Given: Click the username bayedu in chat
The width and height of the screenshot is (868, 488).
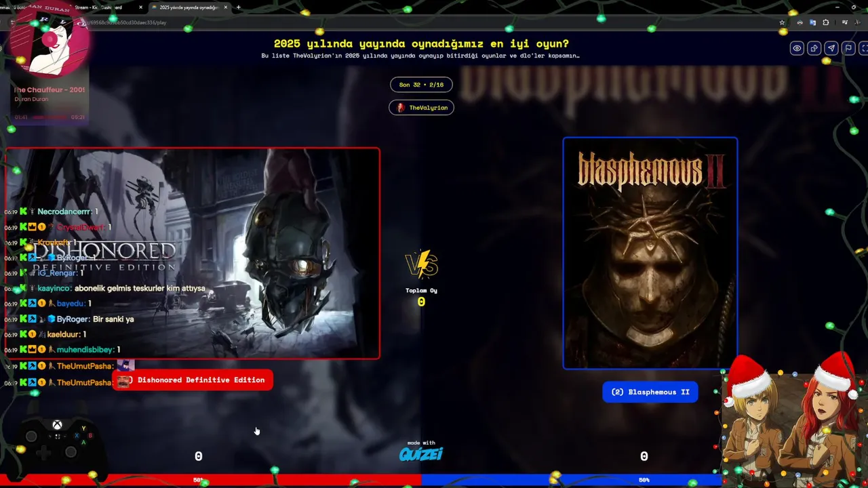Looking at the screenshot, I should pos(71,304).
